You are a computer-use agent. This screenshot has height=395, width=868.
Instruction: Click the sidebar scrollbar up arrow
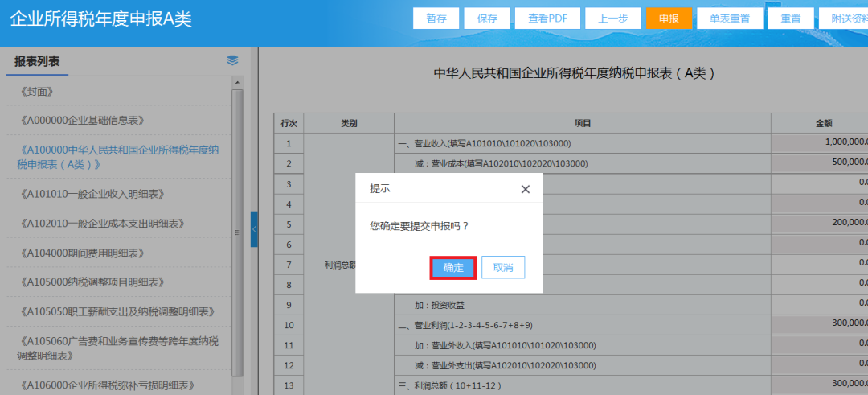[x=237, y=83]
